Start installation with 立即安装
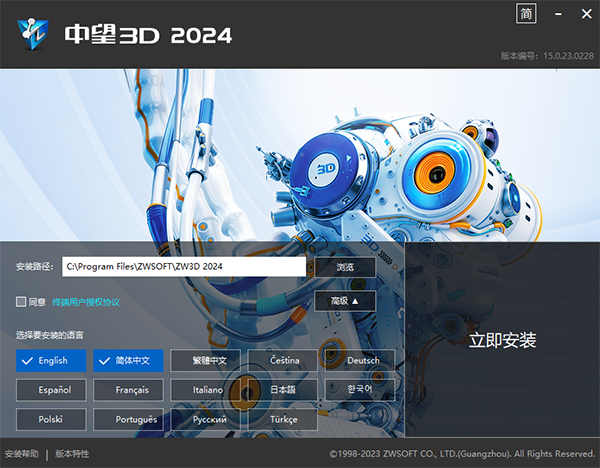Screen dimensions: 600x468 [x=503, y=340]
